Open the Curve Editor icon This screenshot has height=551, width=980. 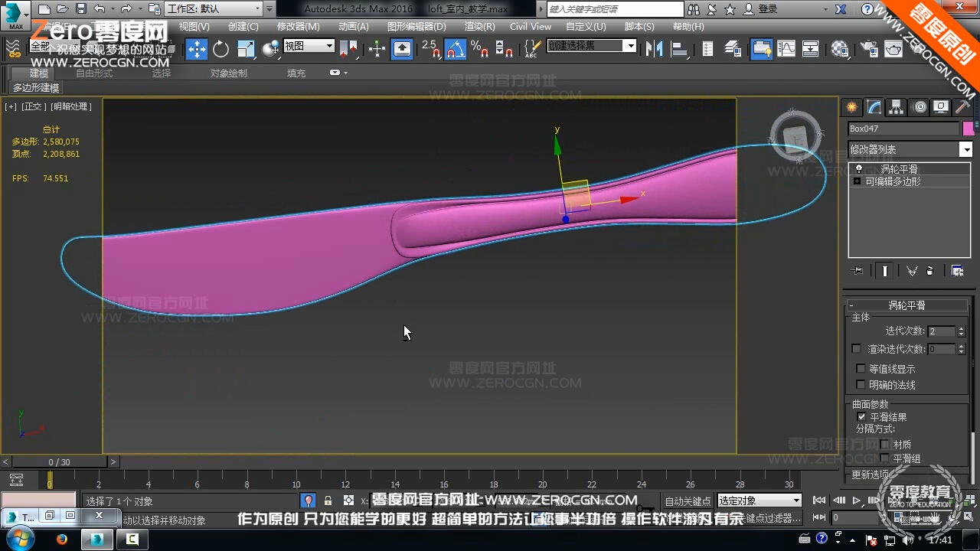[786, 49]
